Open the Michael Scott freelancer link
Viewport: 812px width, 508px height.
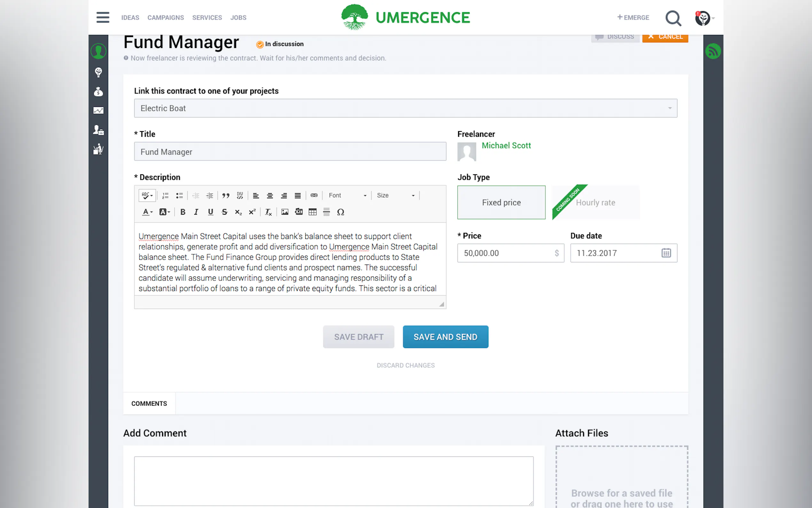click(506, 146)
